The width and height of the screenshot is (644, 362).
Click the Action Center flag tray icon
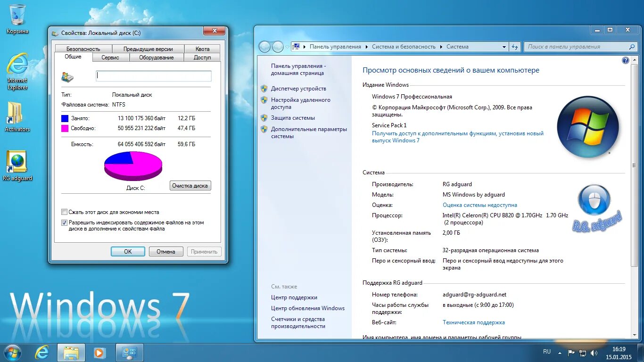(571, 353)
